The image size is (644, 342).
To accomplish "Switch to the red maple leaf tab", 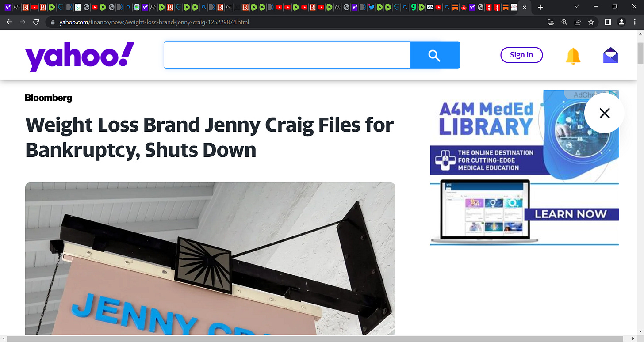I will click(x=464, y=8).
